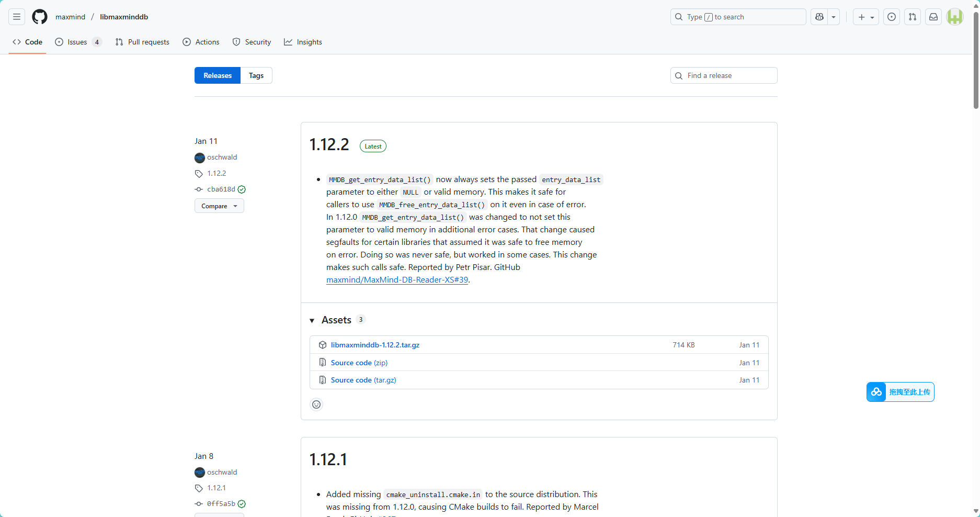Open the Actions repository tab
Image resolution: width=980 pixels, height=517 pixels.
201,42
